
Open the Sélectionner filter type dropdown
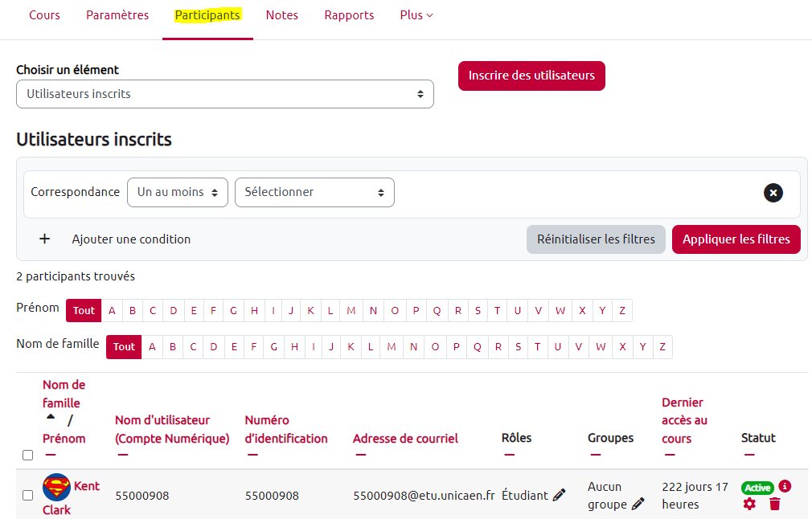pyautogui.click(x=314, y=193)
